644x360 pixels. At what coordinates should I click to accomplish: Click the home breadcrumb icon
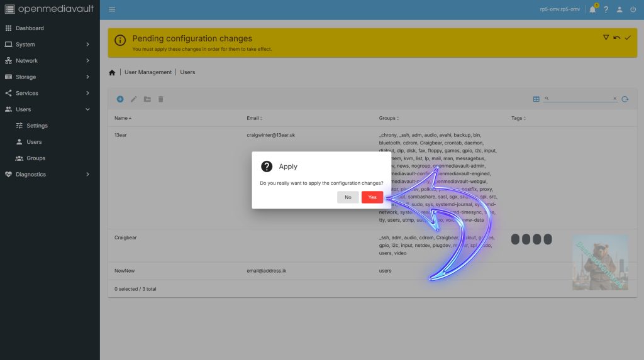[112, 72]
